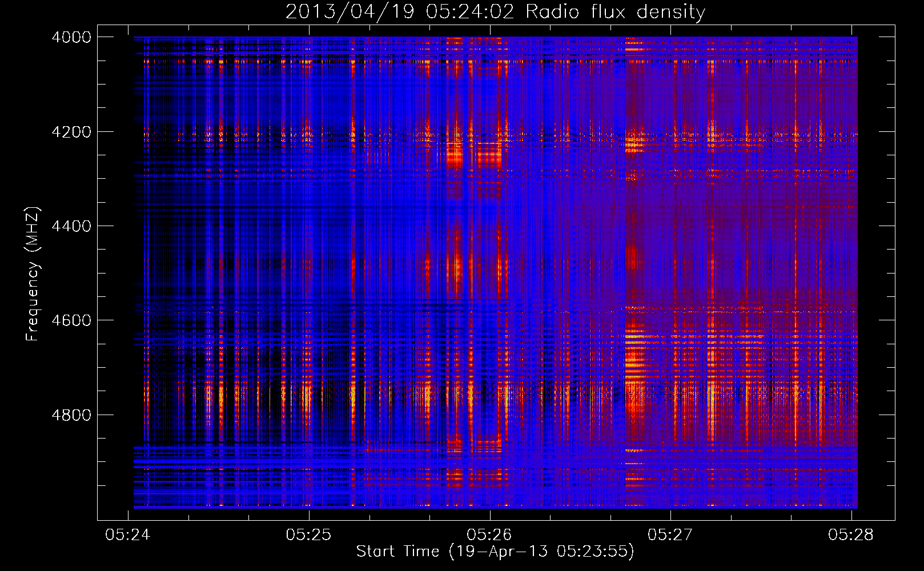Click the plot title '2013/04/19 05:24:02 Radio flux density'
The image size is (924, 571).
(x=495, y=11)
